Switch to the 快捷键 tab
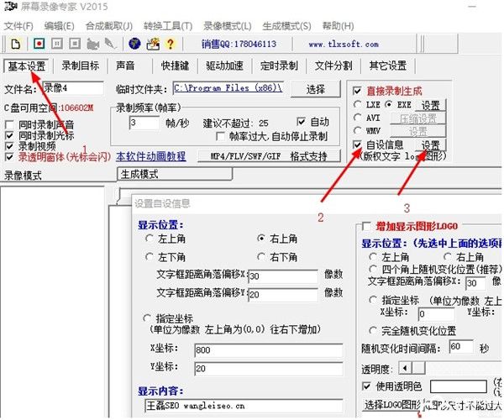 175,66
